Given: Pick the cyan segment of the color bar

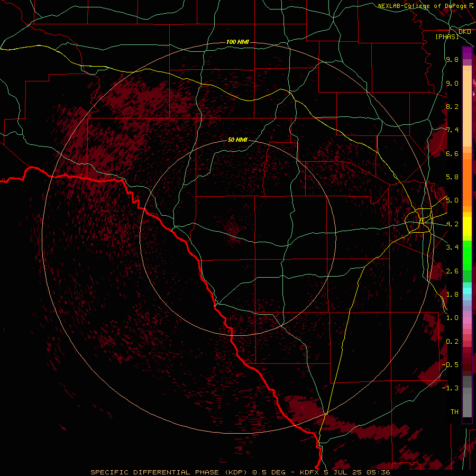Looking at the screenshot, I should 467,291.
